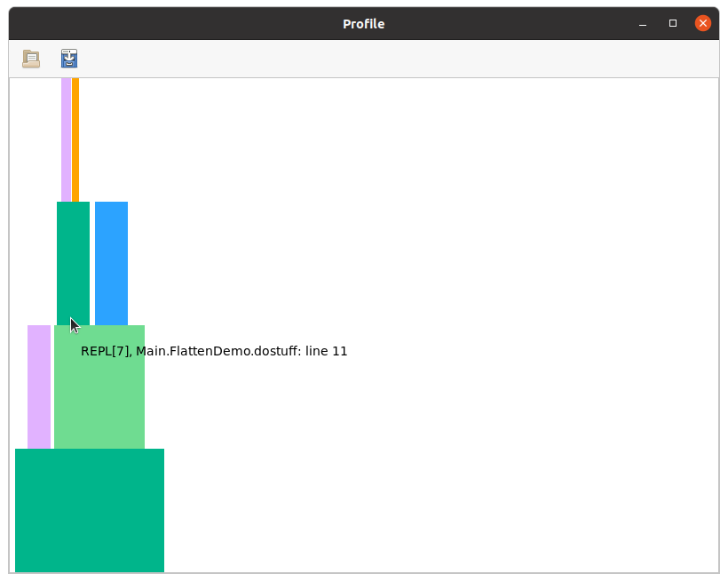
Task: Select the blue flame graph bar
Action: (x=112, y=264)
